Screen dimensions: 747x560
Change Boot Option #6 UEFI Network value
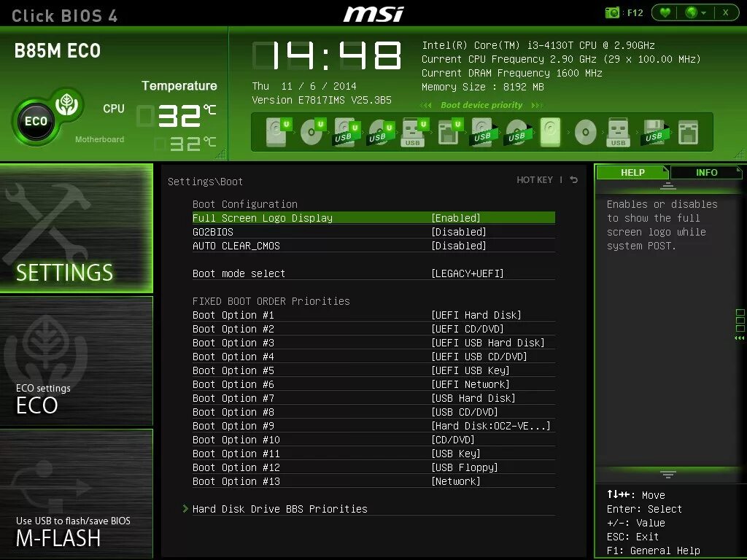tap(471, 384)
